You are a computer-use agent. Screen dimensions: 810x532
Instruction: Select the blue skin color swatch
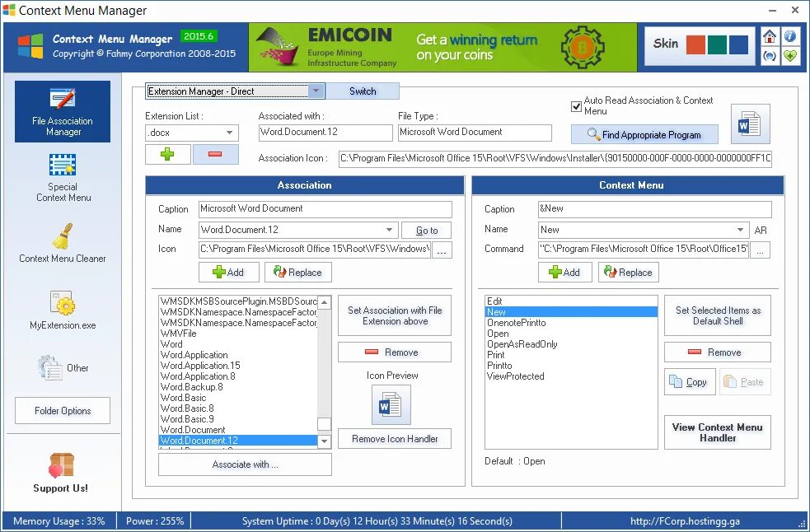(x=738, y=44)
